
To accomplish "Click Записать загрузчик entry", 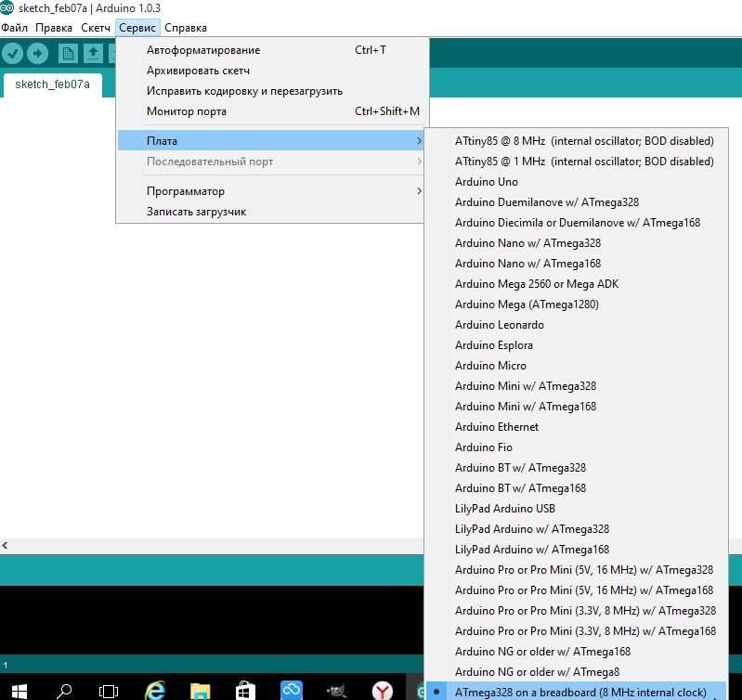I will click(269, 212).
